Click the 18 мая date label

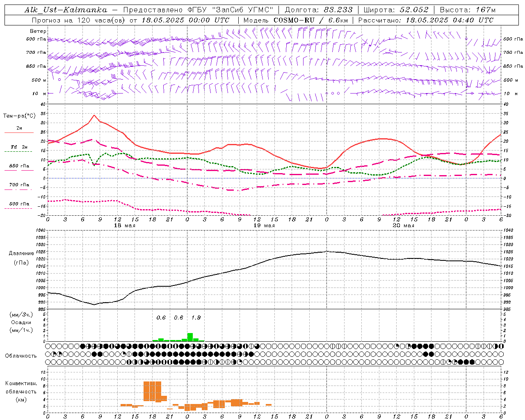point(125,226)
